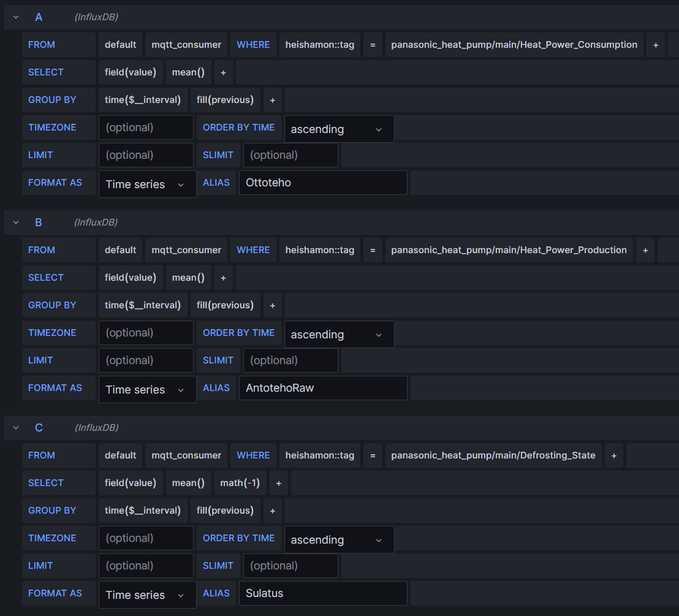This screenshot has height=616, width=679.
Task: Focus the TIMEZONE field in query C
Action: [x=146, y=538]
